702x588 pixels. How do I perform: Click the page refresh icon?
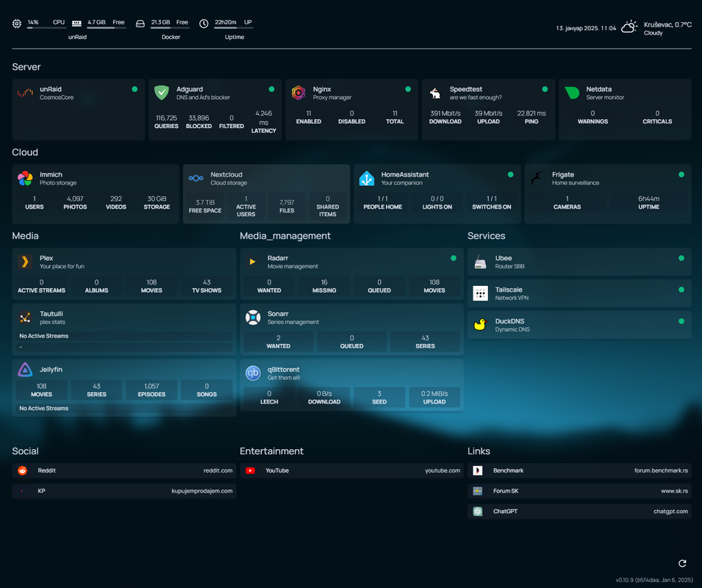682,563
